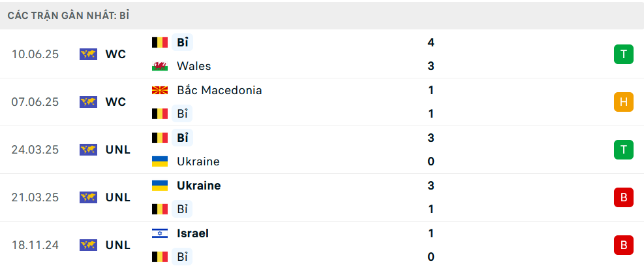
Task: Click the green T result badge for Belgium vs Wales
Action: coord(623,54)
